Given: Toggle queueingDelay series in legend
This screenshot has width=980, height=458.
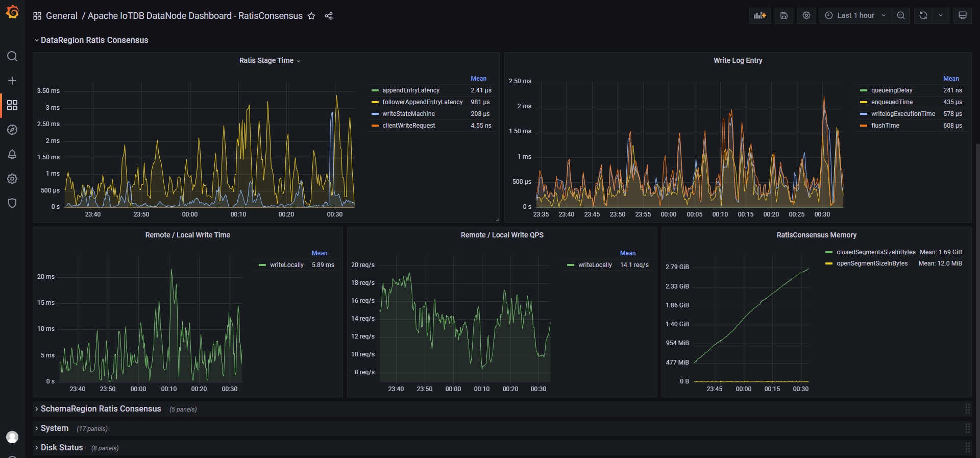Looking at the screenshot, I should coord(892,90).
